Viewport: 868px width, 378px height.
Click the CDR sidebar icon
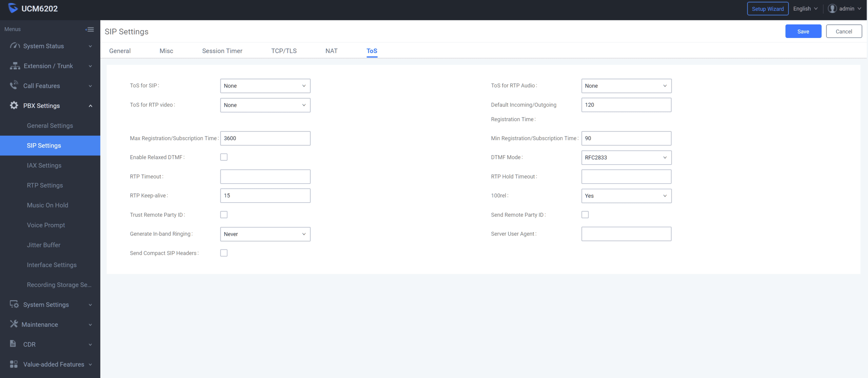click(13, 344)
